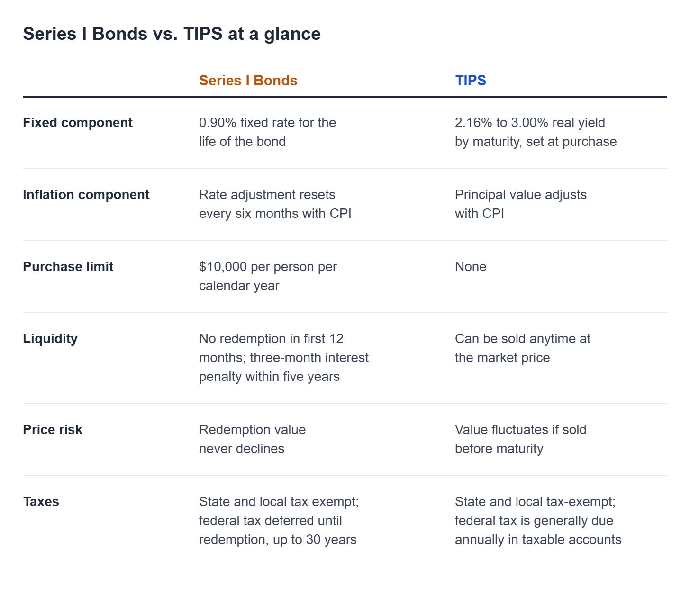Click the 'None' purchase limit cell for TIPS
The width and height of the screenshot is (690, 616).
click(471, 267)
